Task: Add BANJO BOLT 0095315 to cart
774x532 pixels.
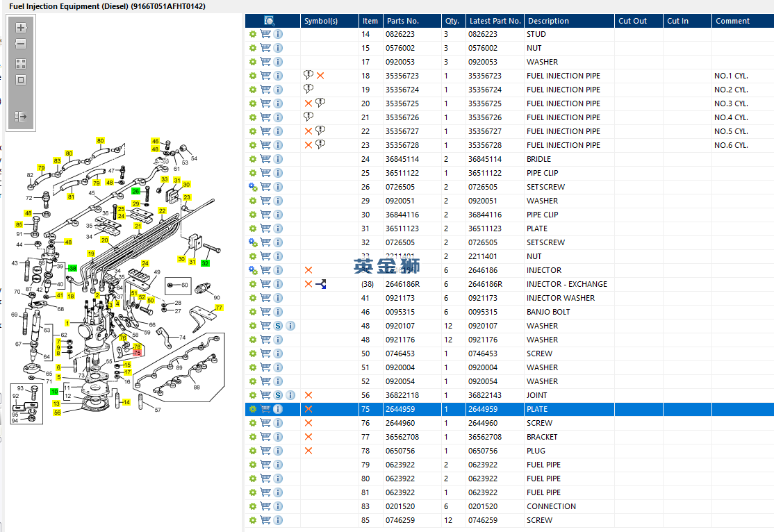Action: pyautogui.click(x=265, y=312)
